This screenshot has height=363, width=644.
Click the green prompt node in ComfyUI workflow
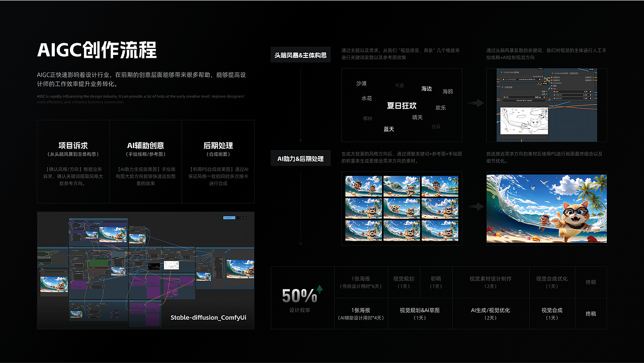(99, 263)
